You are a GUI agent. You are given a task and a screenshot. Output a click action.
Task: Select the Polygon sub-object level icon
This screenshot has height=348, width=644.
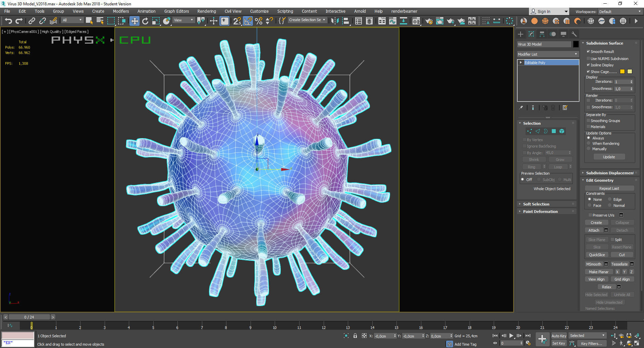click(554, 131)
